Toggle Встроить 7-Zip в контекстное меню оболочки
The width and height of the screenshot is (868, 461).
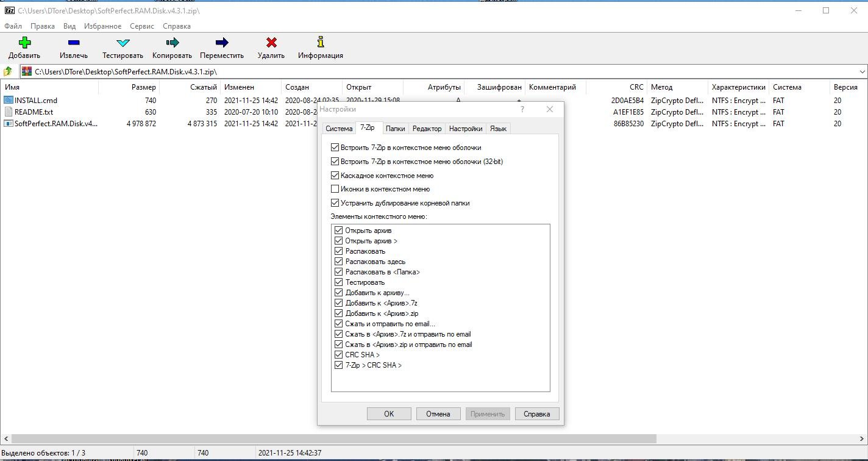[335, 148]
